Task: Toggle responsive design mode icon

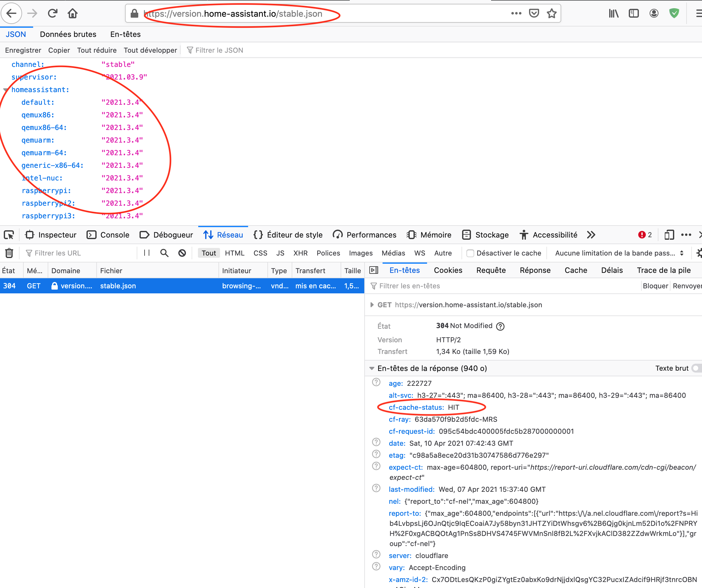Action: click(669, 235)
